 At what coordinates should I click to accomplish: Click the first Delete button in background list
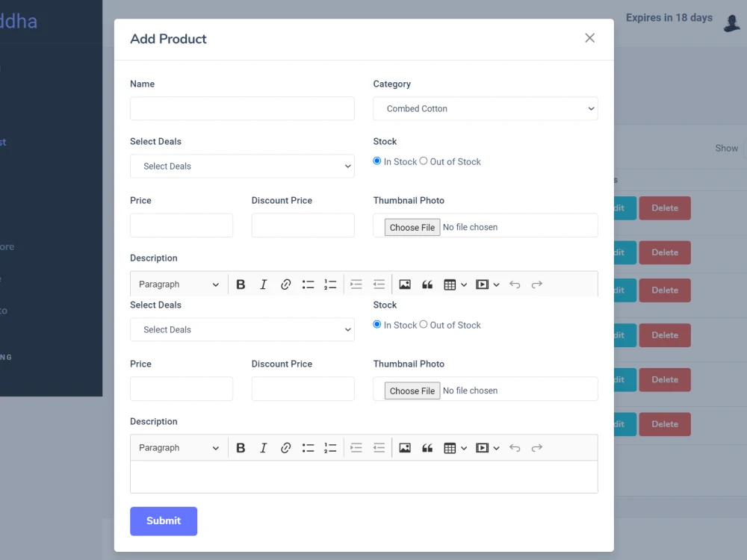665,208
